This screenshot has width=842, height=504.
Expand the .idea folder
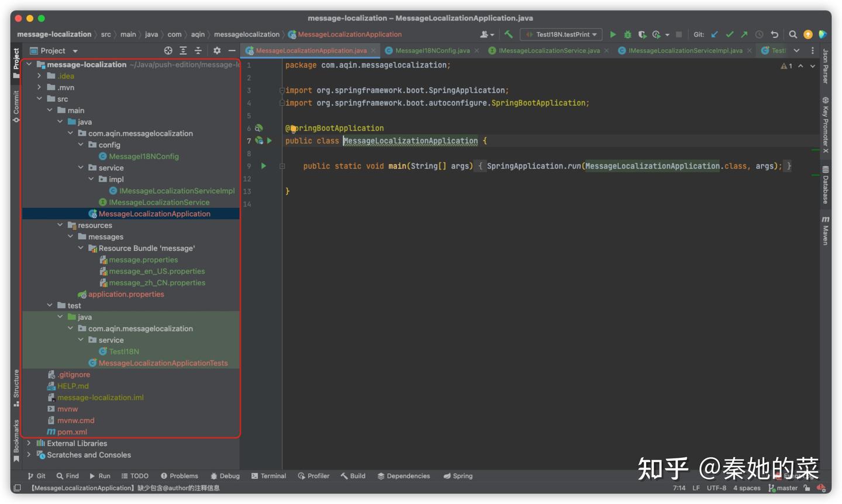click(39, 76)
